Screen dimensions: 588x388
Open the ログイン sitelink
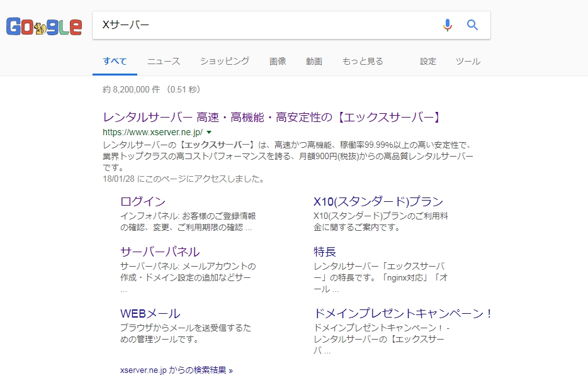tap(143, 201)
